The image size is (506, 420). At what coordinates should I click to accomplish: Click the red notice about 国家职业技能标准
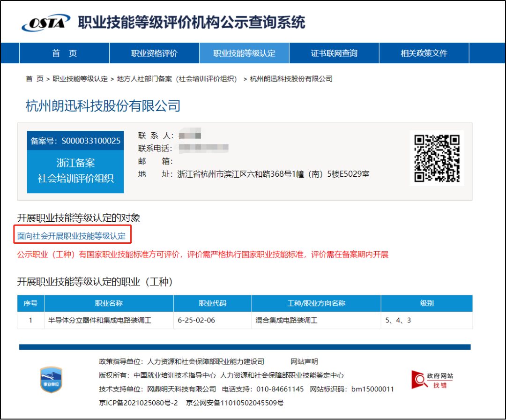coord(203,255)
